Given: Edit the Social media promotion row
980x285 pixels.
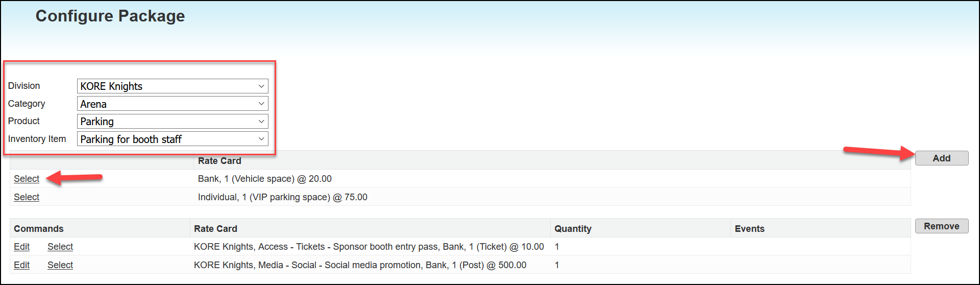Looking at the screenshot, I should pyautogui.click(x=21, y=265).
